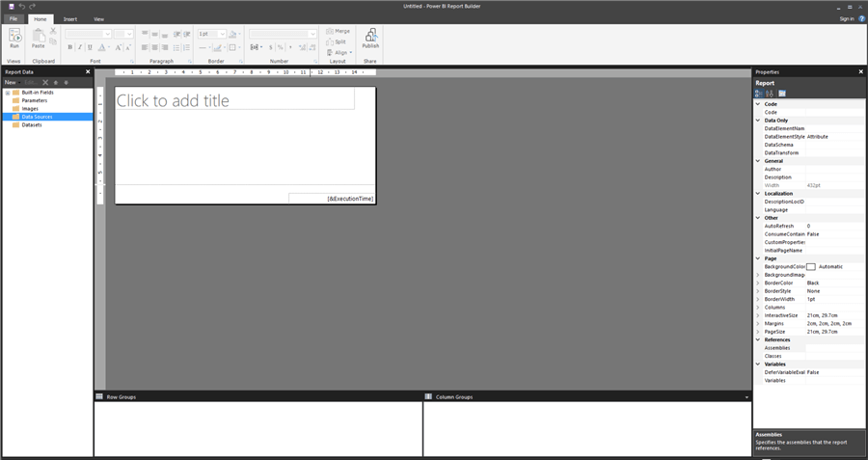Increase font size with grow icon
The height and width of the screenshot is (460, 868).
click(118, 47)
